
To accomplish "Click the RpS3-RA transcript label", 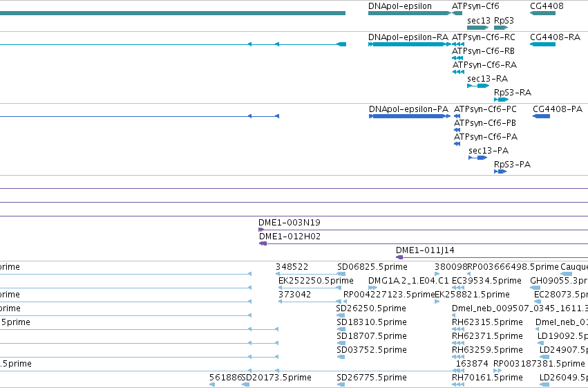I will click(513, 93).
